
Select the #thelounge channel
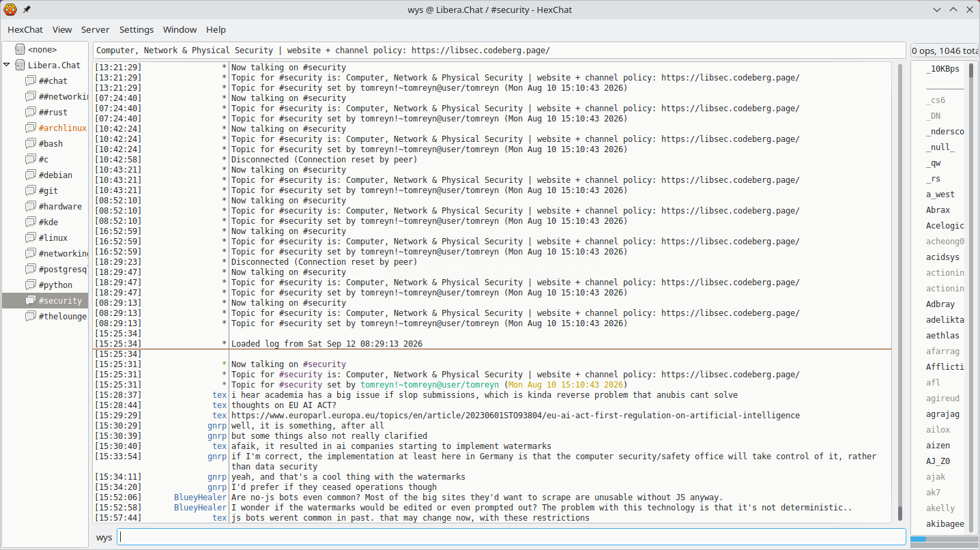tap(63, 316)
